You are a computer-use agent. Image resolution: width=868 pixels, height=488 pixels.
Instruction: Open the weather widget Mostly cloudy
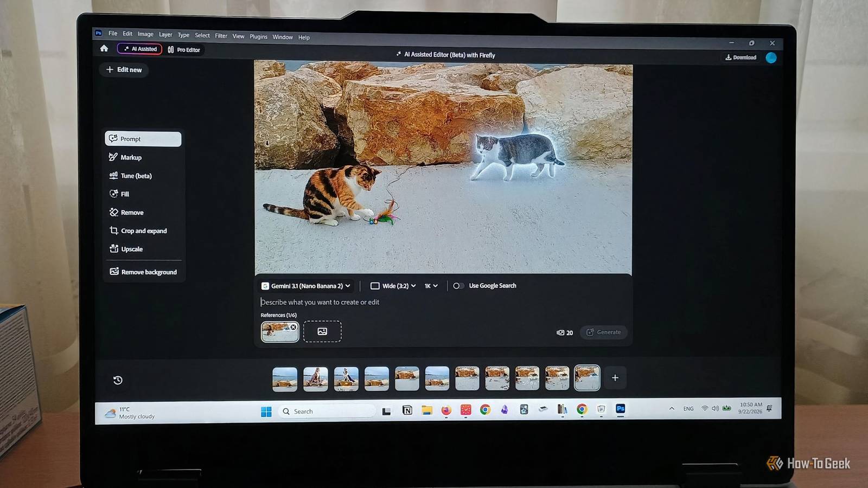[x=130, y=413]
